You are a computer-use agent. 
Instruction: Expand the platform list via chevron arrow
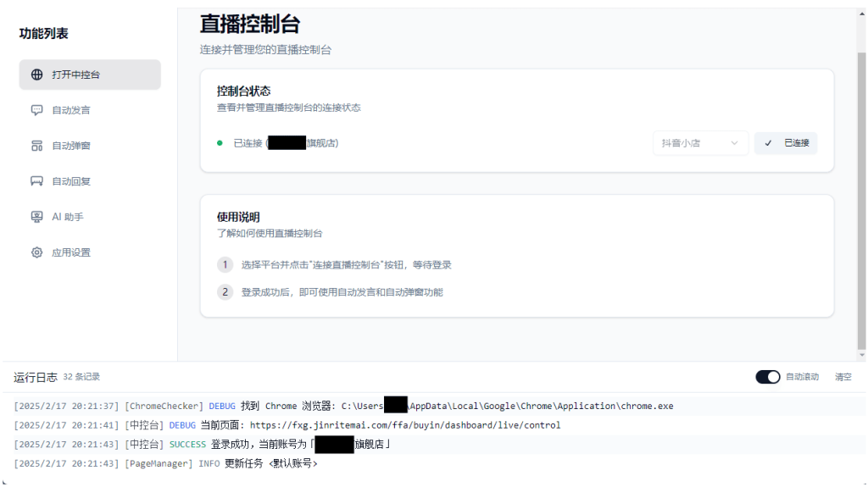(x=734, y=143)
